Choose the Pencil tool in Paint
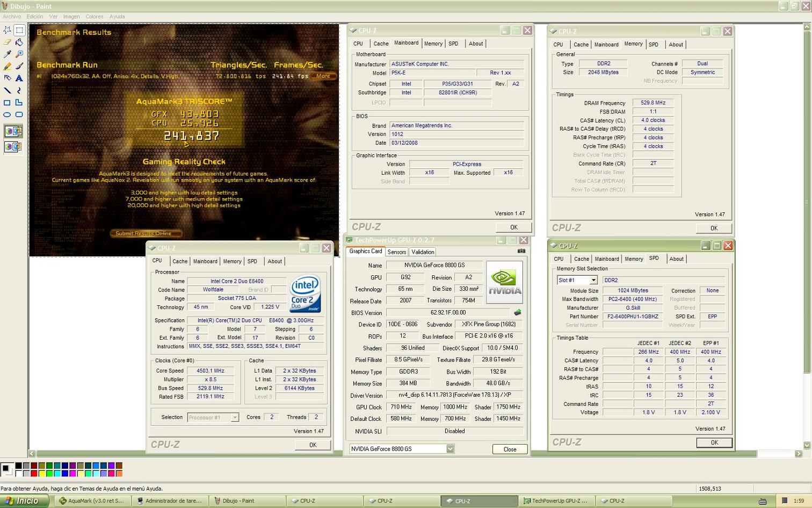This screenshot has width=812, height=508. [x=7, y=66]
